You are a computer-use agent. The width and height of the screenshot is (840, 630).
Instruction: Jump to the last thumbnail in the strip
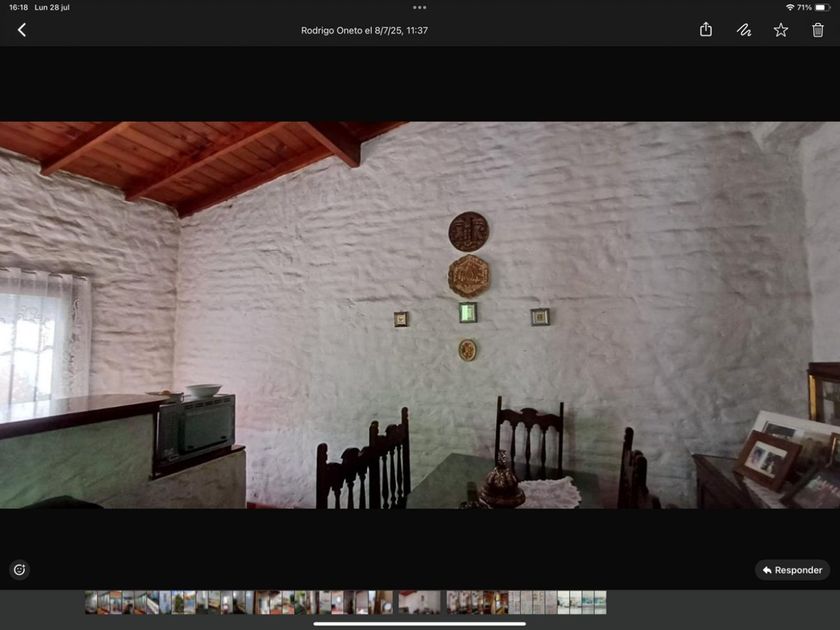(x=600, y=602)
